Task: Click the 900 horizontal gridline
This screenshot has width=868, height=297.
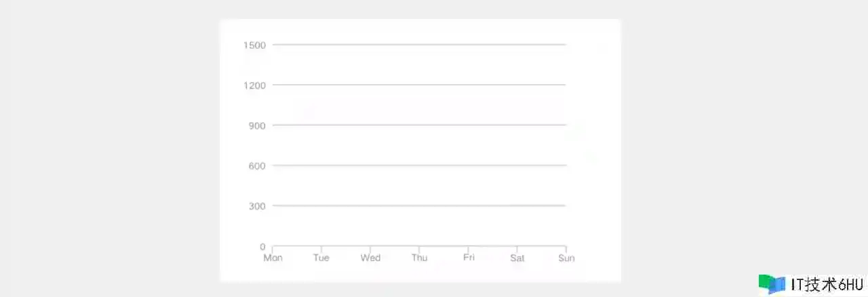Action: click(x=419, y=125)
